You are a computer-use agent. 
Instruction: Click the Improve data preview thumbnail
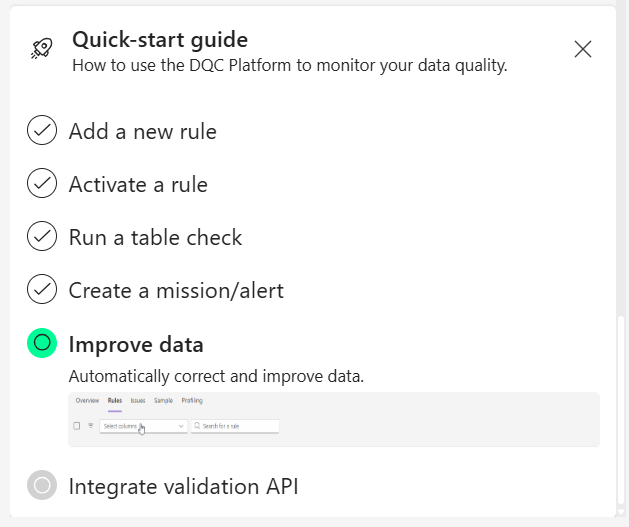coord(334,419)
